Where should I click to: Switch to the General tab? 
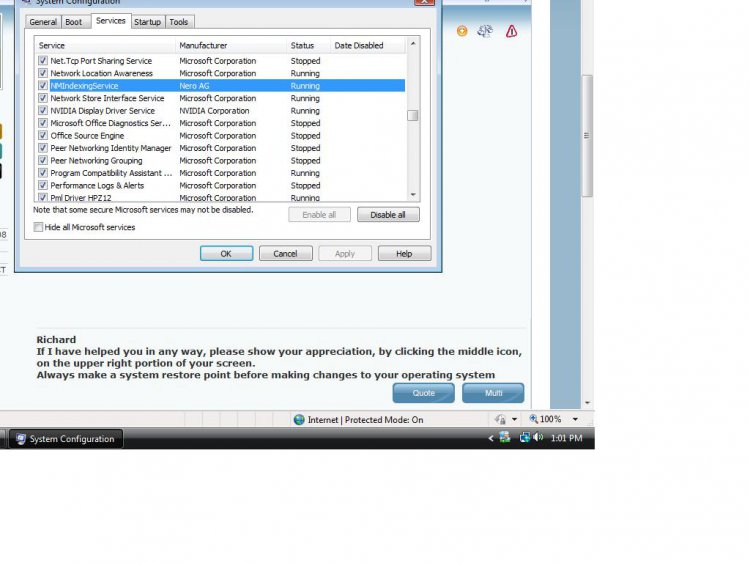43,22
